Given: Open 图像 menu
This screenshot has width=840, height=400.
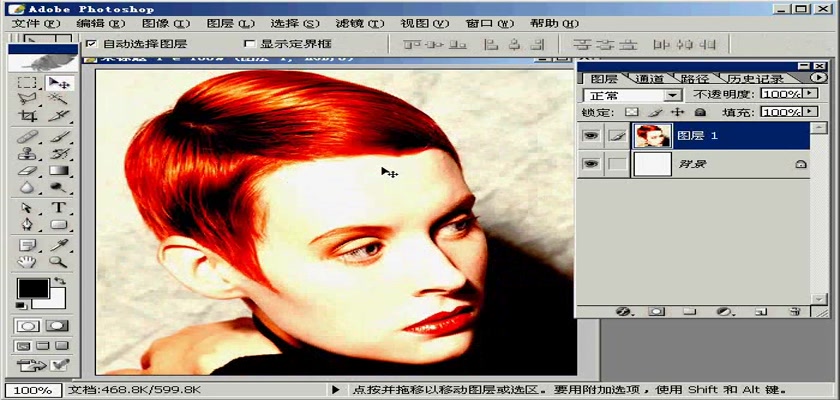Looking at the screenshot, I should pos(166,24).
